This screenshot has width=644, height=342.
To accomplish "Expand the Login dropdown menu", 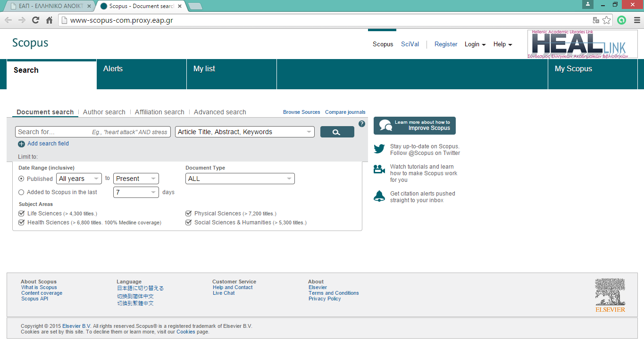I will [475, 44].
